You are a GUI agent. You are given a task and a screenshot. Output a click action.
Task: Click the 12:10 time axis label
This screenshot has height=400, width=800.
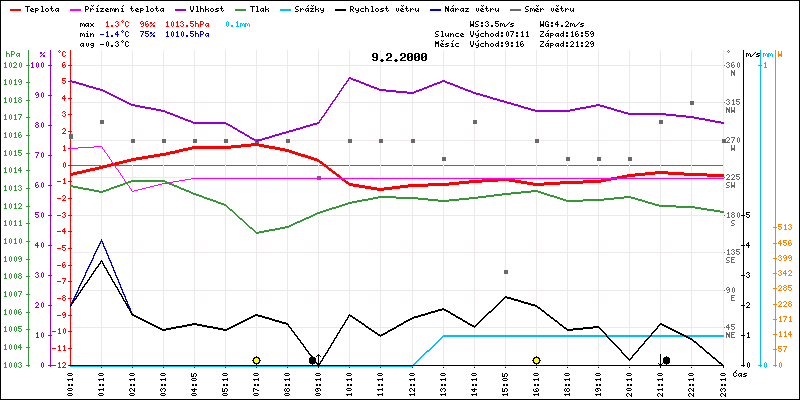(x=412, y=384)
